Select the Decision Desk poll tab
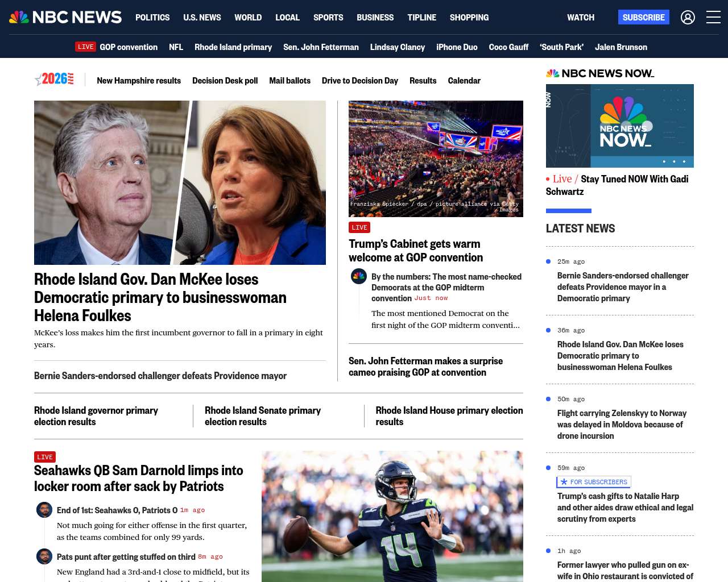This screenshot has height=582, width=728. point(225,81)
